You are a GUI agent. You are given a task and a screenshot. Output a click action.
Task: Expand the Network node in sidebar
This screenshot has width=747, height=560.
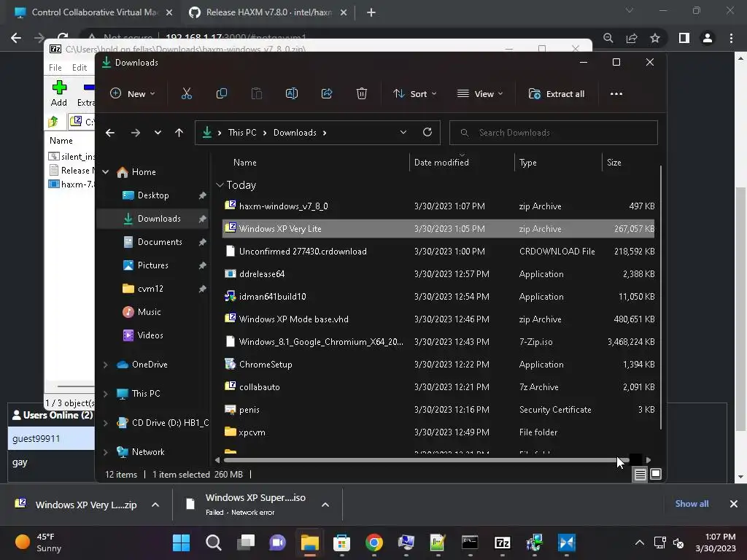coord(106,452)
